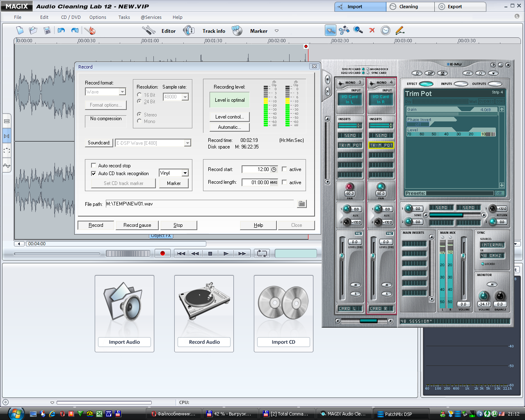
Task: Adjust Main Mix volume fader
Action: click(x=463, y=256)
